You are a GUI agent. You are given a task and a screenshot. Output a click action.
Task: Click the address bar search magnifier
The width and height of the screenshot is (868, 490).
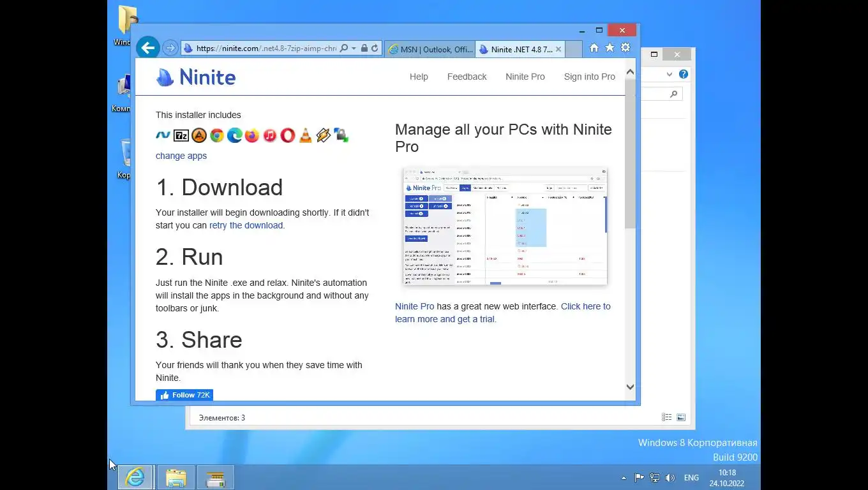point(344,48)
